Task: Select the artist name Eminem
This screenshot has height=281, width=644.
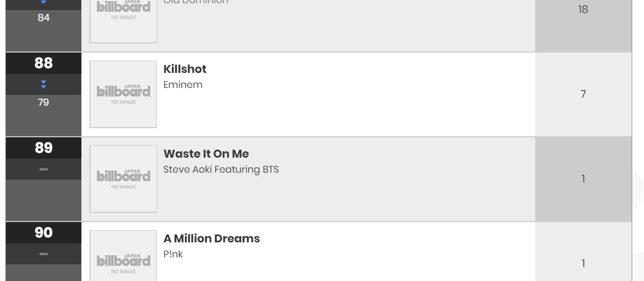Action: pos(183,85)
